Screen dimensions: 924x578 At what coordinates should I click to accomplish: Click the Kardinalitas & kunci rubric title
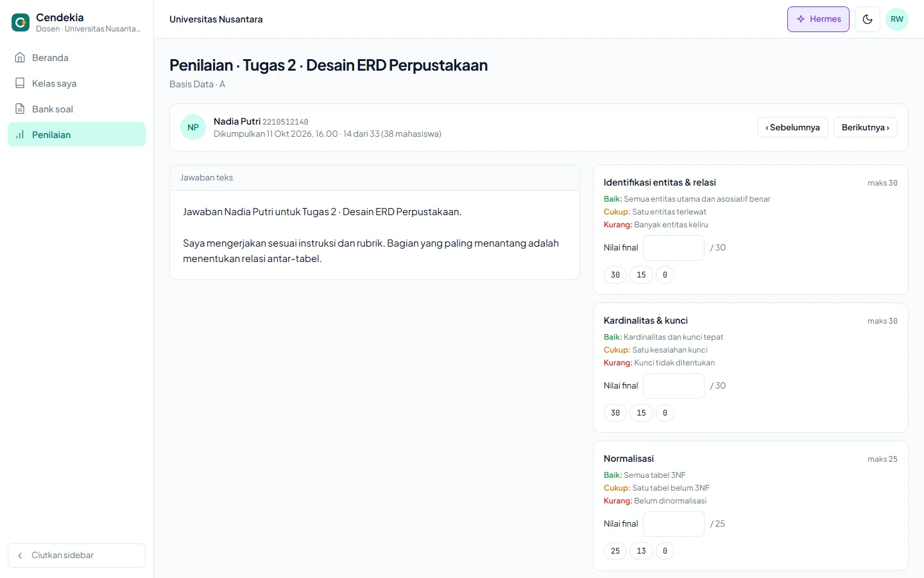tap(646, 320)
